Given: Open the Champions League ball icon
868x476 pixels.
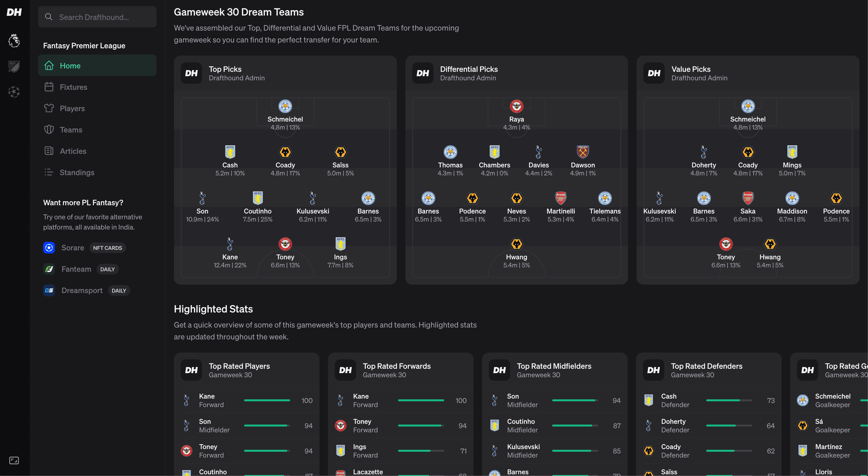Looking at the screenshot, I should 14,92.
